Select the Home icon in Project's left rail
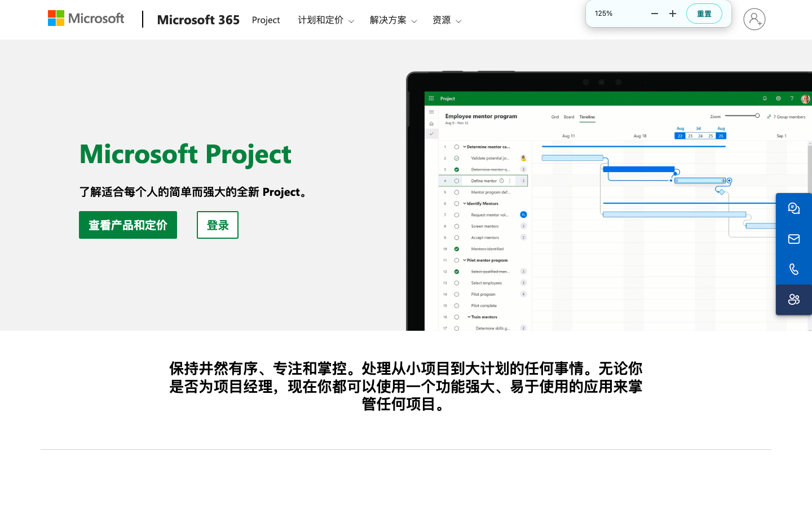Screen dimensions: 812x508 [x=431, y=123]
